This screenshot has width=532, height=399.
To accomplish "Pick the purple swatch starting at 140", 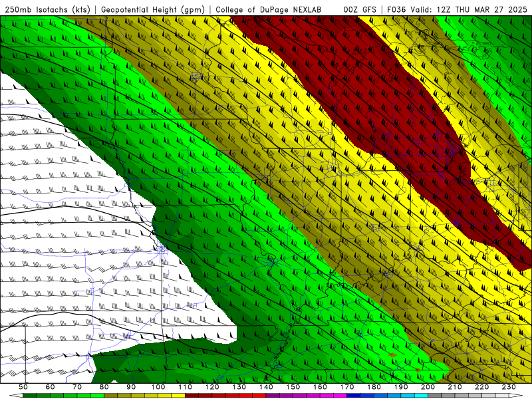I will click(x=273, y=395).
